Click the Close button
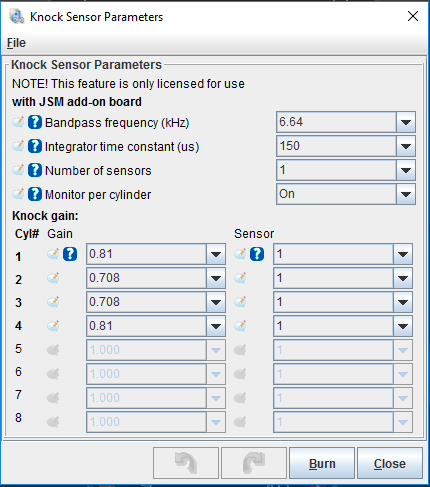Viewport: 430px width, 487px height. (390, 463)
